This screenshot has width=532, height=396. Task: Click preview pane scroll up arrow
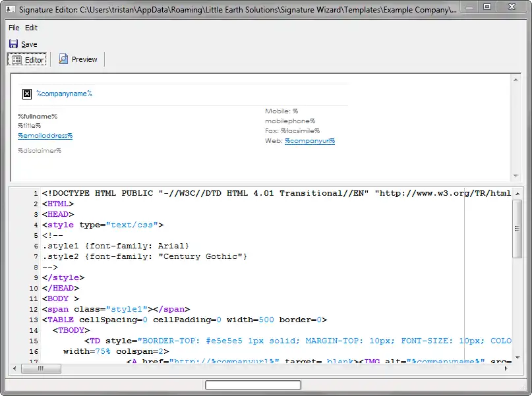tap(516, 80)
